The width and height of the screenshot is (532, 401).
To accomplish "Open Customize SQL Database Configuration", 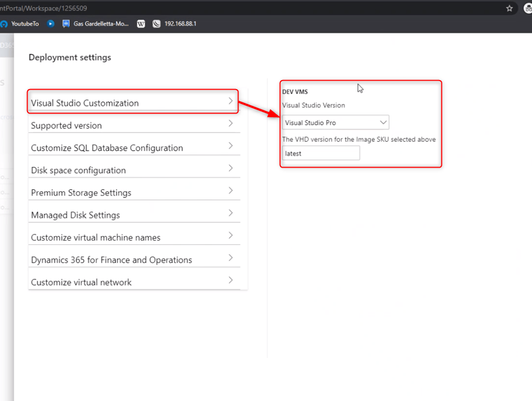I will click(107, 148).
